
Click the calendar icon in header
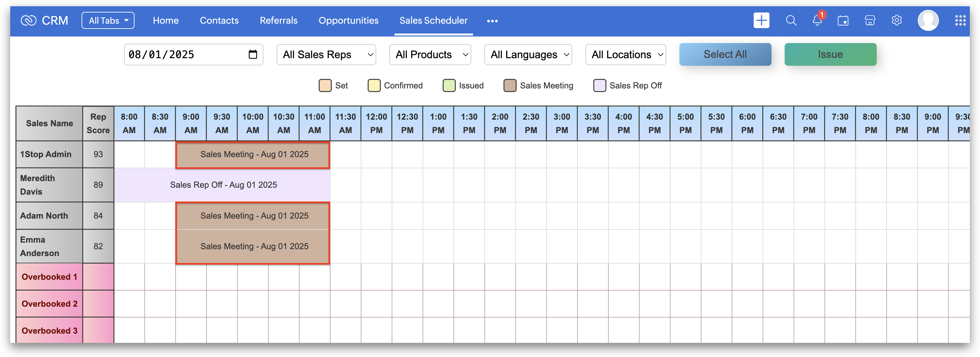[x=843, y=20]
